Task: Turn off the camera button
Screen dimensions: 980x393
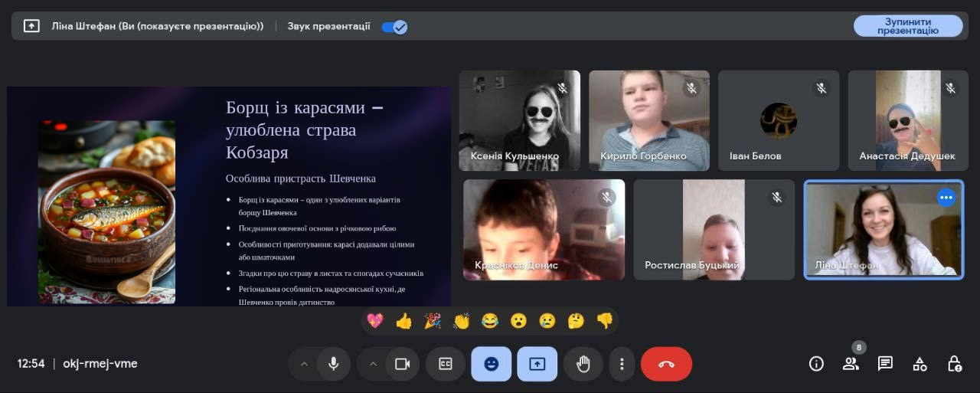Action: [x=402, y=364]
